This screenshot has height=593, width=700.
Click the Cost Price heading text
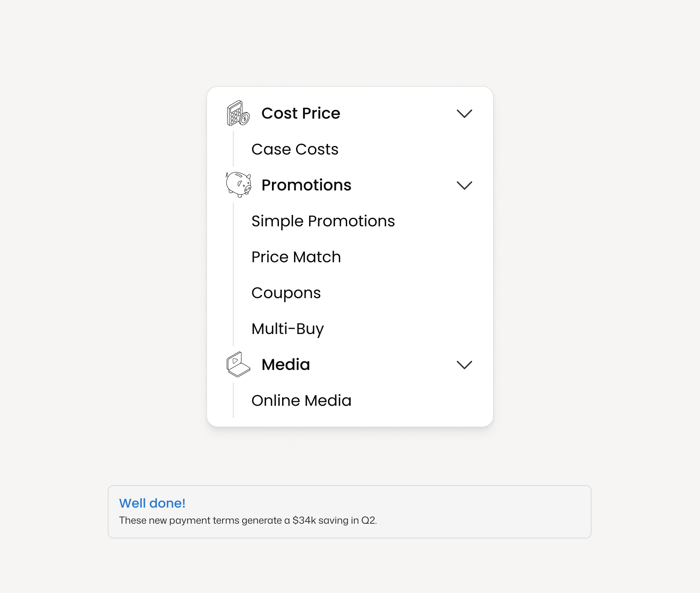point(301,113)
